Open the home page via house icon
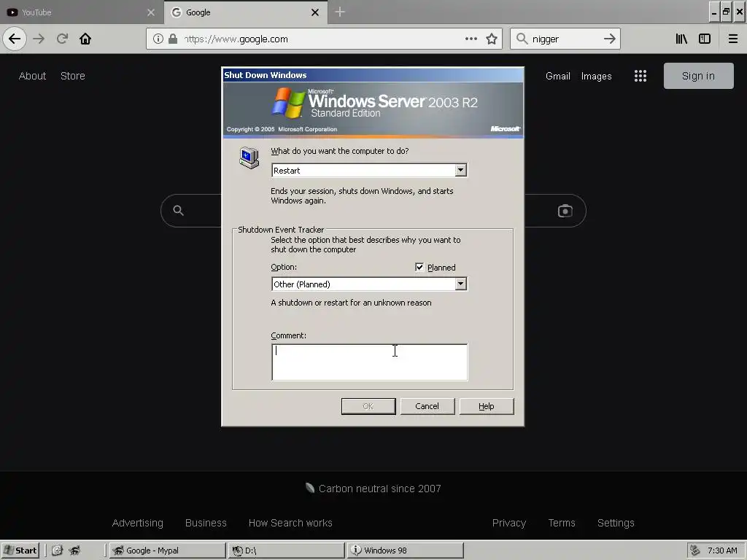The width and height of the screenshot is (747, 560). tap(85, 39)
